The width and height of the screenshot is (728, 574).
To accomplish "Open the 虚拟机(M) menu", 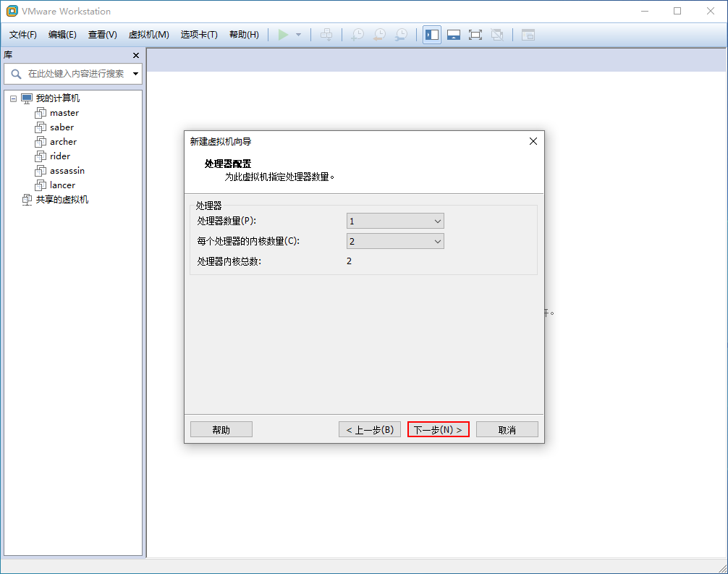I will pyautogui.click(x=148, y=35).
